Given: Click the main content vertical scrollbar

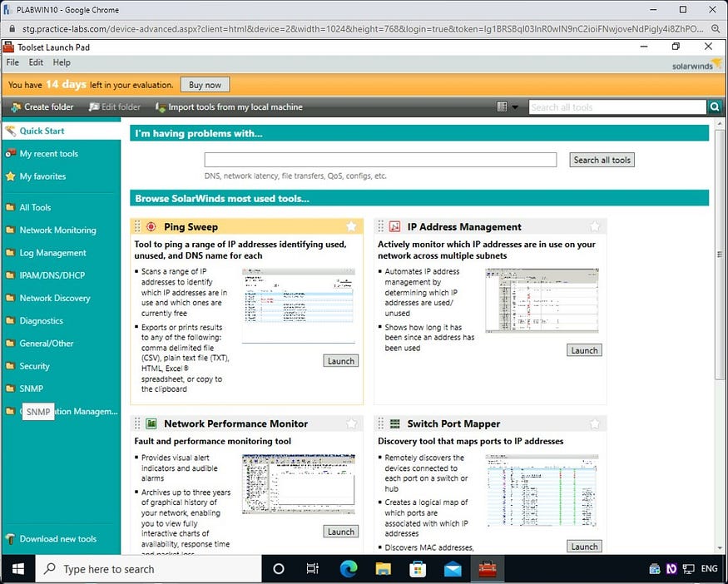Looking at the screenshot, I should (719, 255).
